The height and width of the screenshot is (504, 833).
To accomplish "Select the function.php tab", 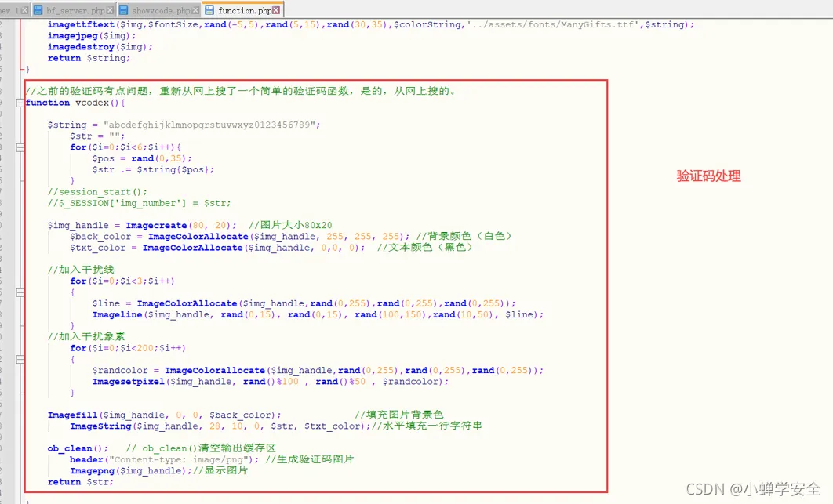I will (244, 10).
